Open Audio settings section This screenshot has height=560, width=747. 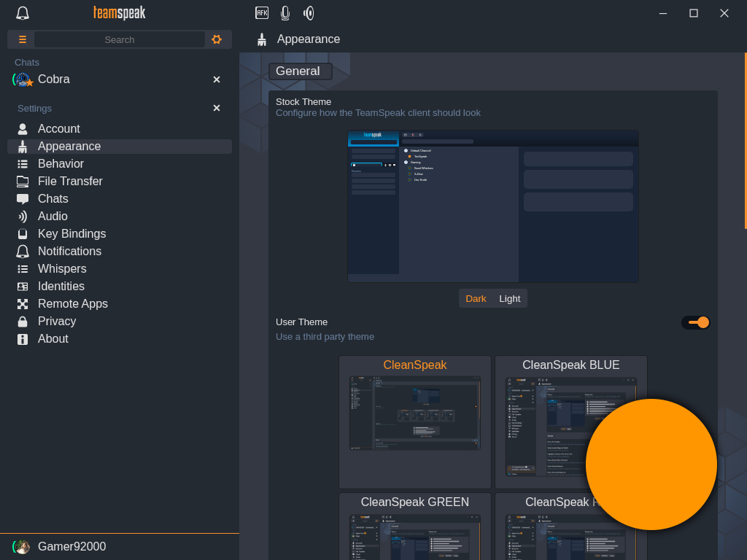pyautogui.click(x=53, y=217)
